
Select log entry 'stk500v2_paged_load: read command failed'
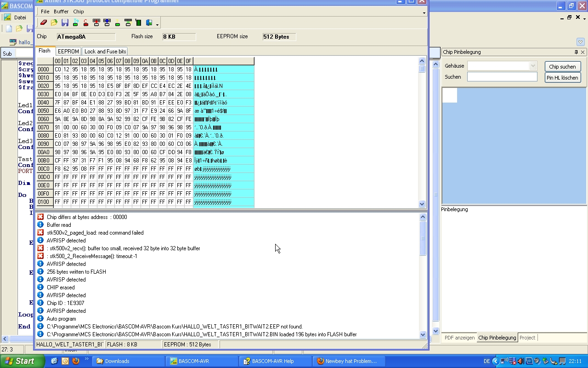click(95, 233)
